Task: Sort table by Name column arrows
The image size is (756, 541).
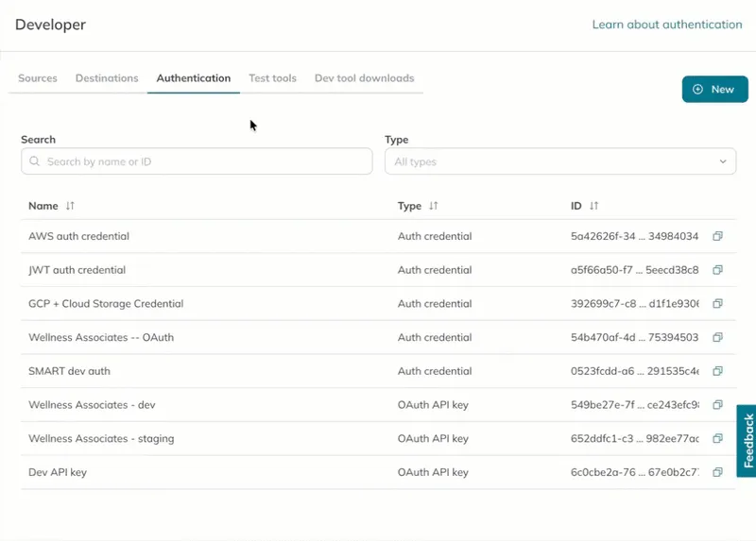Action: pyautogui.click(x=70, y=206)
